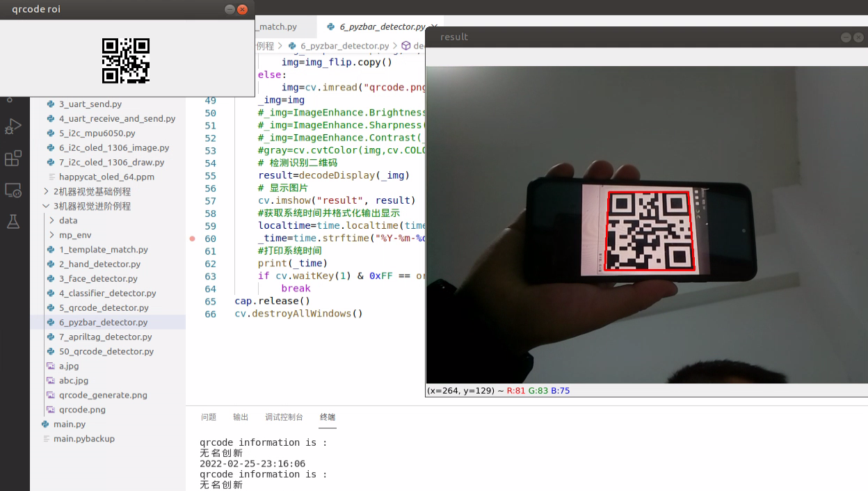Viewport: 868px width, 491px height.
Task: Open the a.jpg image file
Action: 69,367
